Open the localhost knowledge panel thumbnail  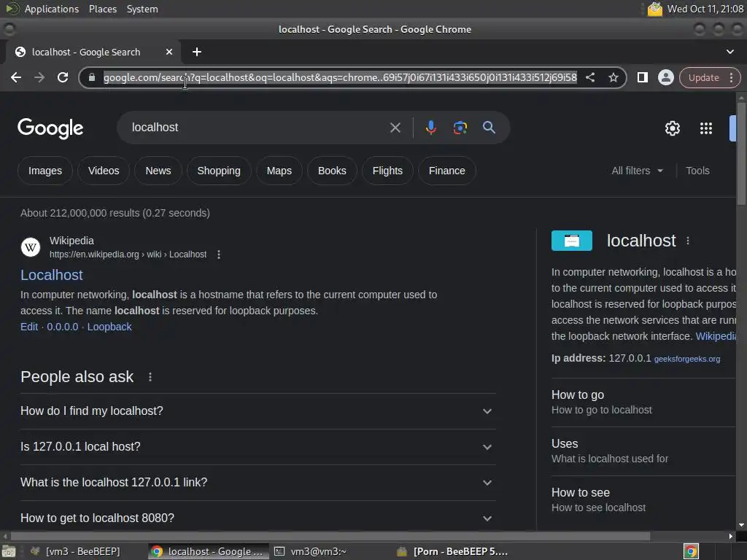coord(572,241)
